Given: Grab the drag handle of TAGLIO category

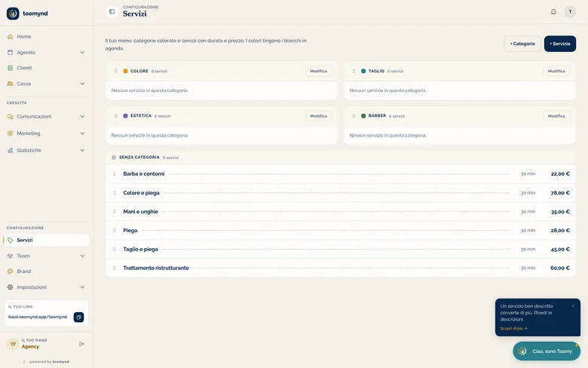Looking at the screenshot, I should pyautogui.click(x=354, y=71).
